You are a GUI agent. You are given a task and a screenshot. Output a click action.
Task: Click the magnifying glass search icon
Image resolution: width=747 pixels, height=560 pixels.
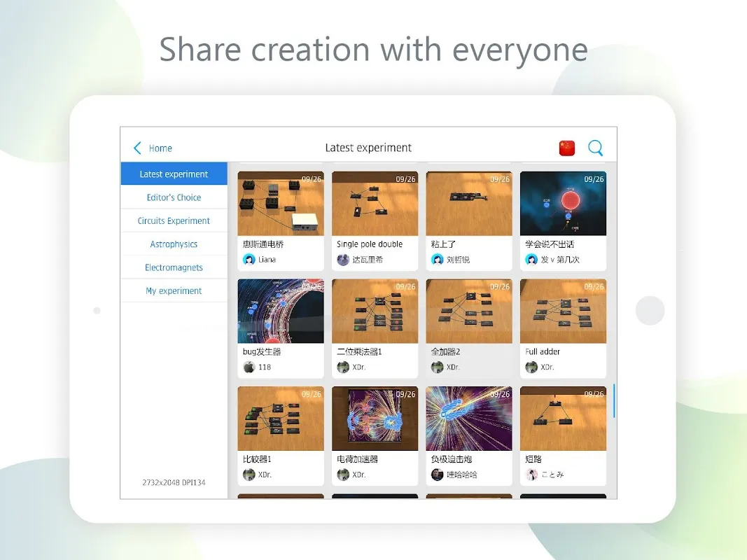click(x=595, y=148)
